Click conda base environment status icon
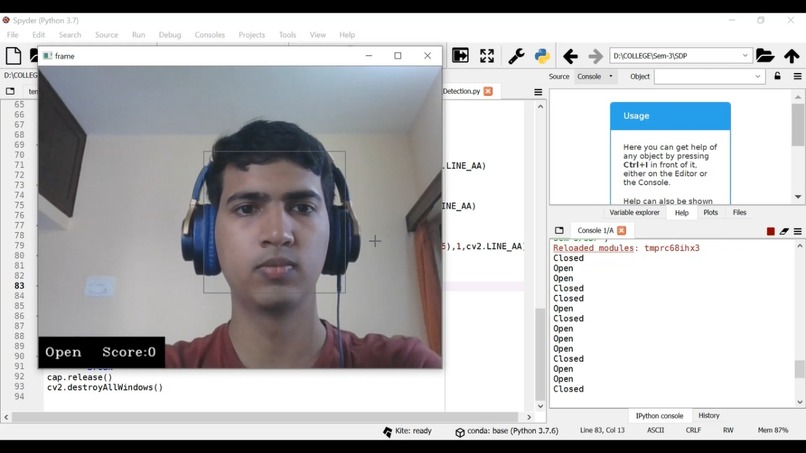806x453 pixels. point(460,432)
